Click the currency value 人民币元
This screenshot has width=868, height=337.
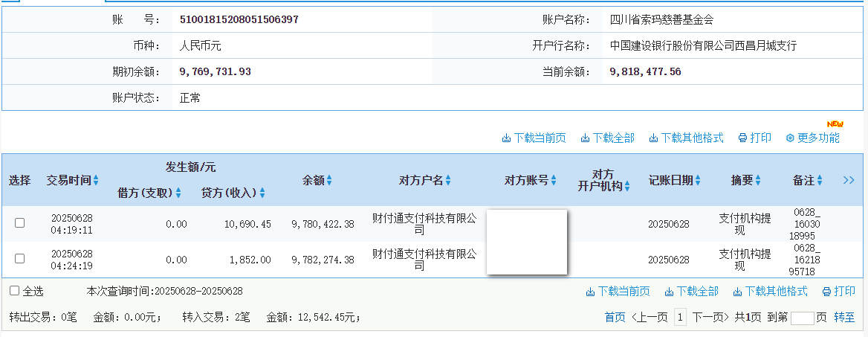pos(200,46)
